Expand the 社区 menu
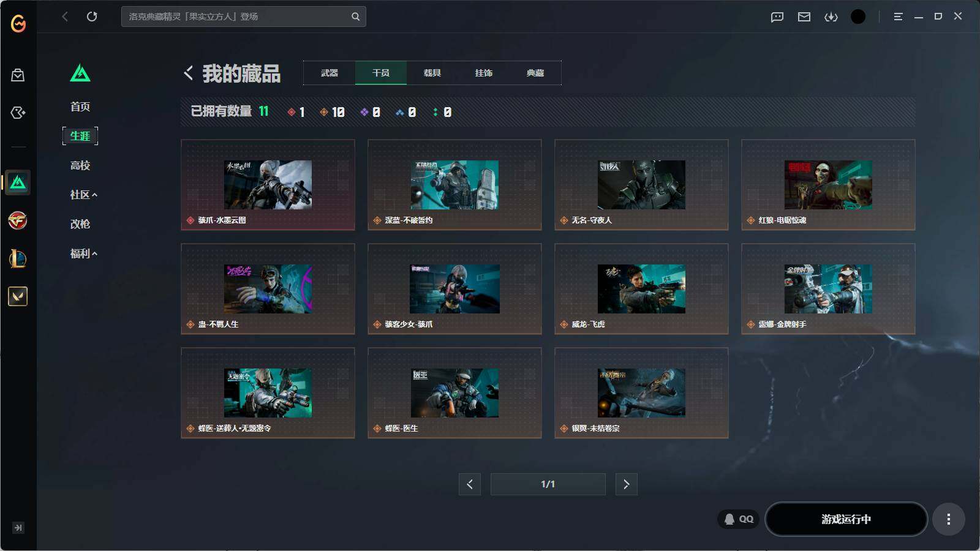The image size is (980, 551). pyautogui.click(x=83, y=195)
